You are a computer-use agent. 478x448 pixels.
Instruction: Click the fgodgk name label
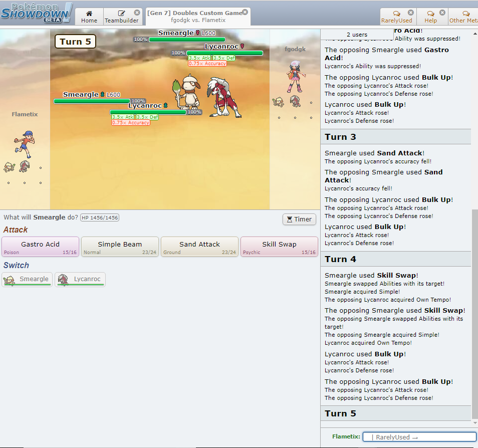point(295,49)
